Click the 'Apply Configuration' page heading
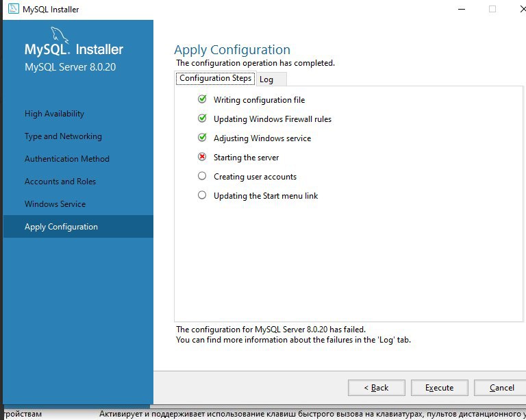The height and width of the screenshot is (420, 526). 232,50
